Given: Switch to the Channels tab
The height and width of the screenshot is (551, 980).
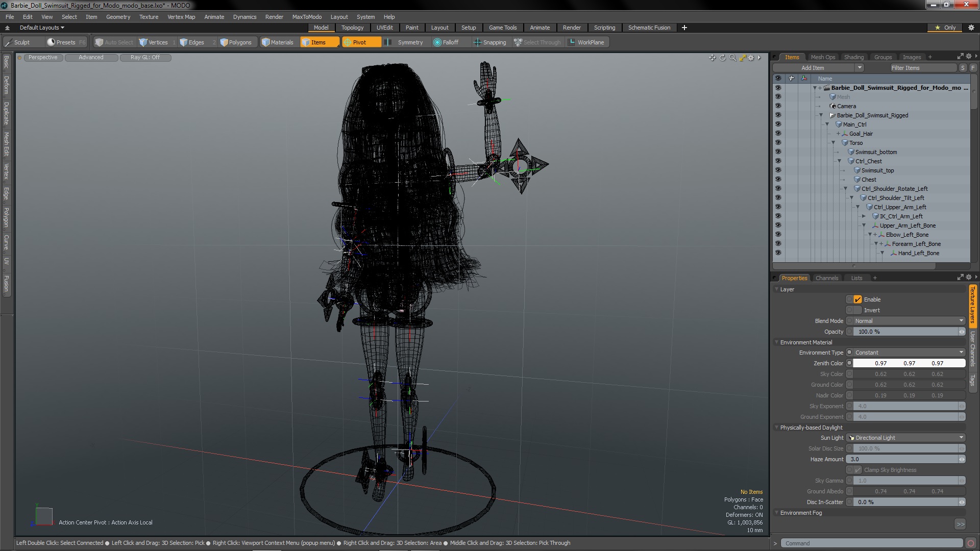Looking at the screenshot, I should point(826,278).
